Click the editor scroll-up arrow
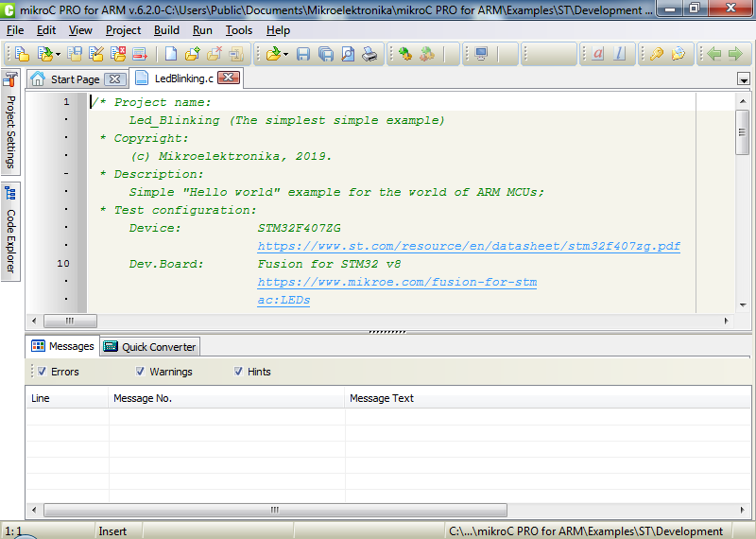Viewport: 756px width, 539px height. (743, 101)
